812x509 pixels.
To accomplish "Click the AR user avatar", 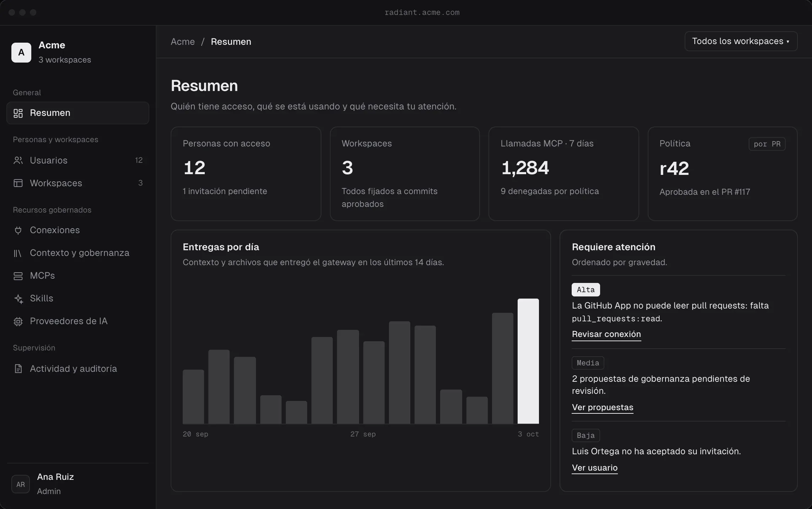I will pyautogui.click(x=21, y=484).
